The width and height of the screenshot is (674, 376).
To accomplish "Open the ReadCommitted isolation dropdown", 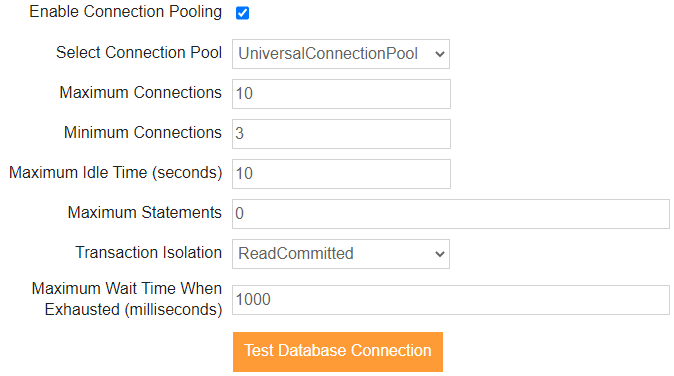I will click(x=341, y=254).
